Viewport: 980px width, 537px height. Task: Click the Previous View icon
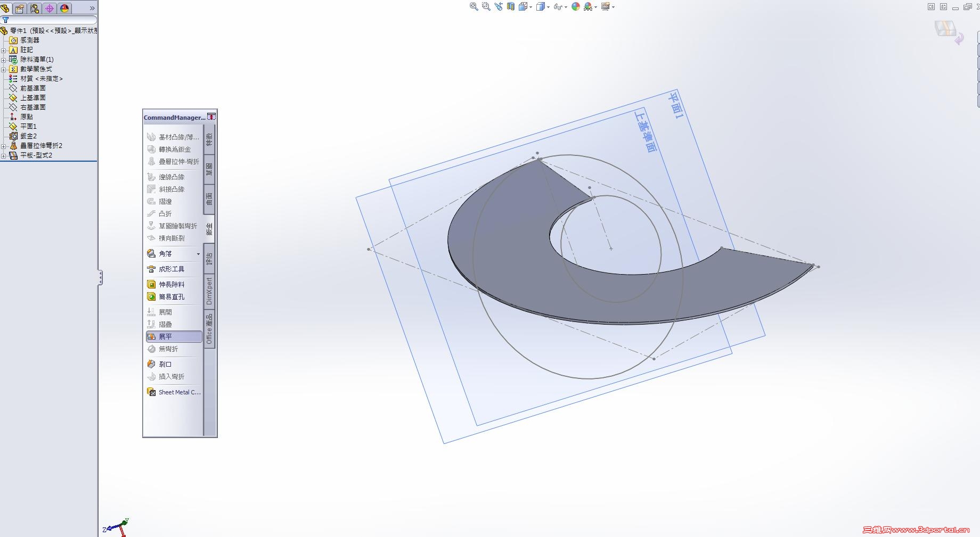coord(499,7)
